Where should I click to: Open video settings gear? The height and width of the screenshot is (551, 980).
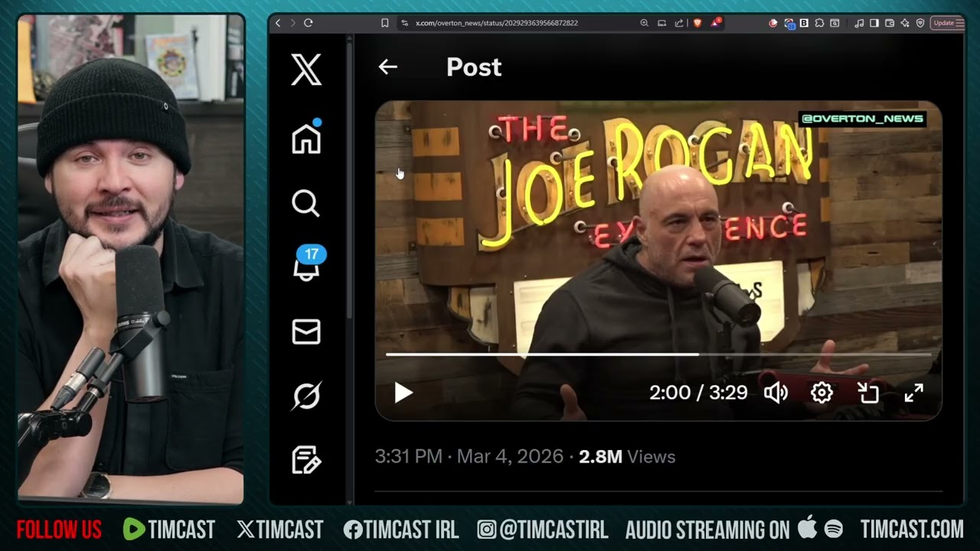coord(822,393)
